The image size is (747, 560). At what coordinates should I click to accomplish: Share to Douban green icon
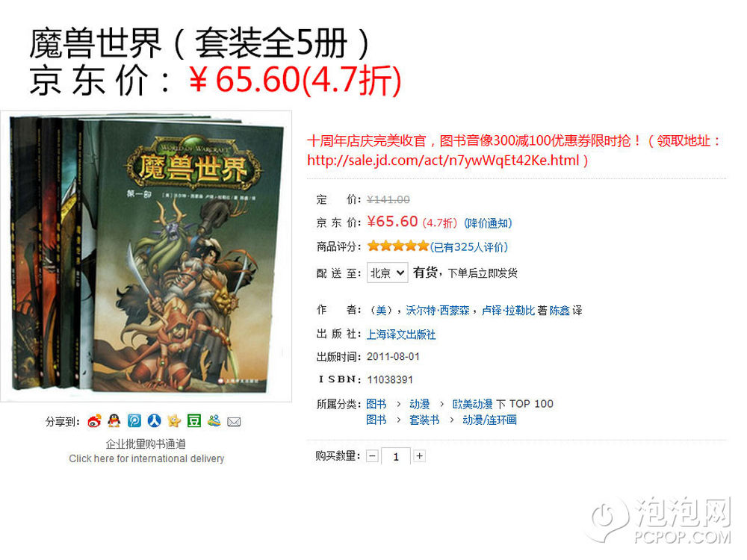pos(194,421)
